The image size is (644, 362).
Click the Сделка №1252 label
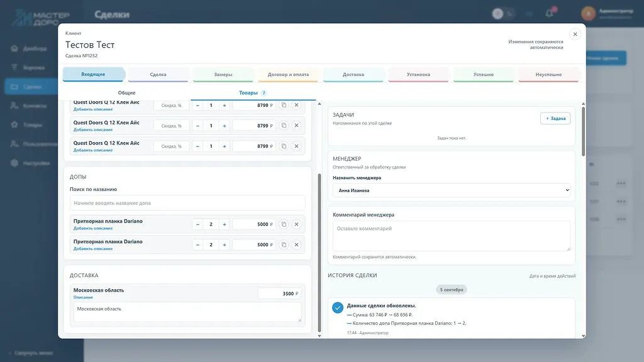(x=81, y=56)
